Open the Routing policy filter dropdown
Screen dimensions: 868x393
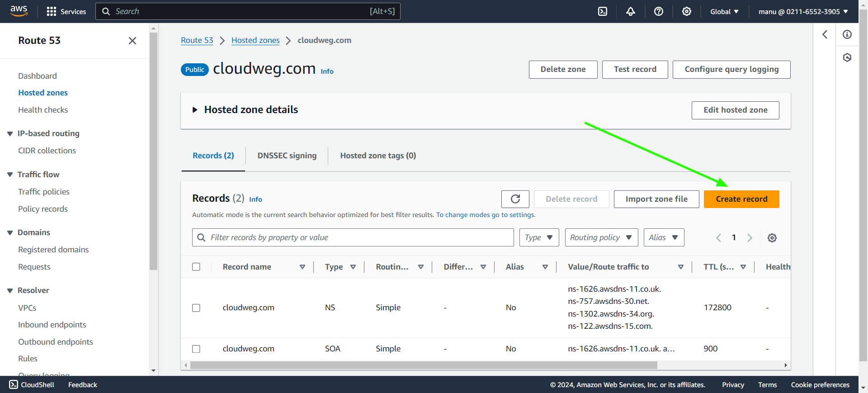[x=601, y=237]
